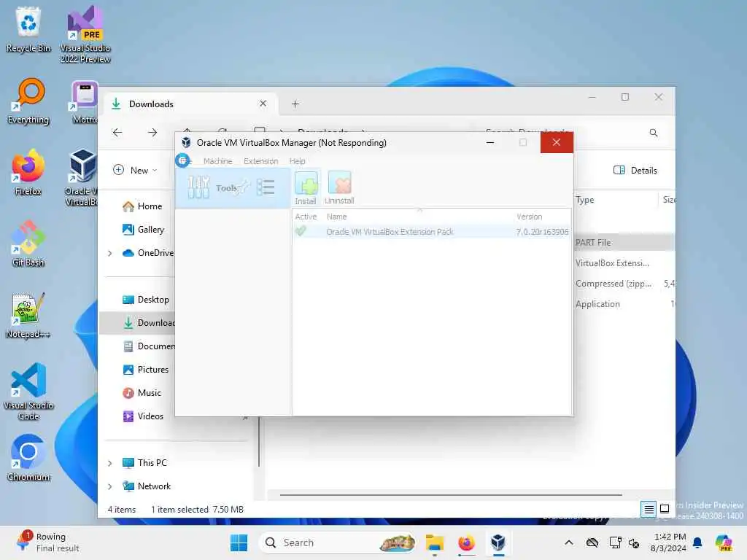The image size is (747, 560).
Task: Select Oracle VM VirtualBox Extension Pack row
Action: [x=431, y=232]
